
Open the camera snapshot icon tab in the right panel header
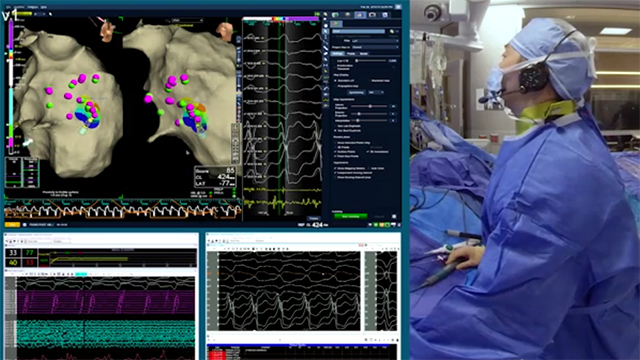point(372,15)
